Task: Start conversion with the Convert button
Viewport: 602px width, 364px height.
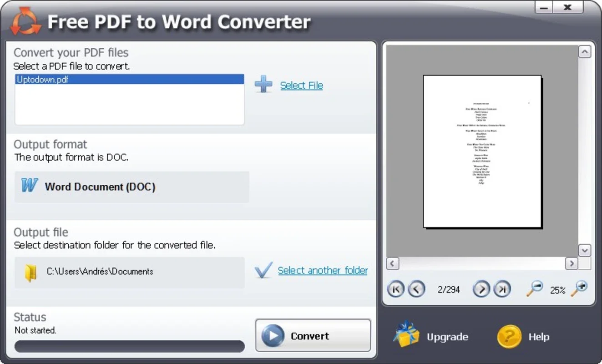Action: tap(313, 335)
